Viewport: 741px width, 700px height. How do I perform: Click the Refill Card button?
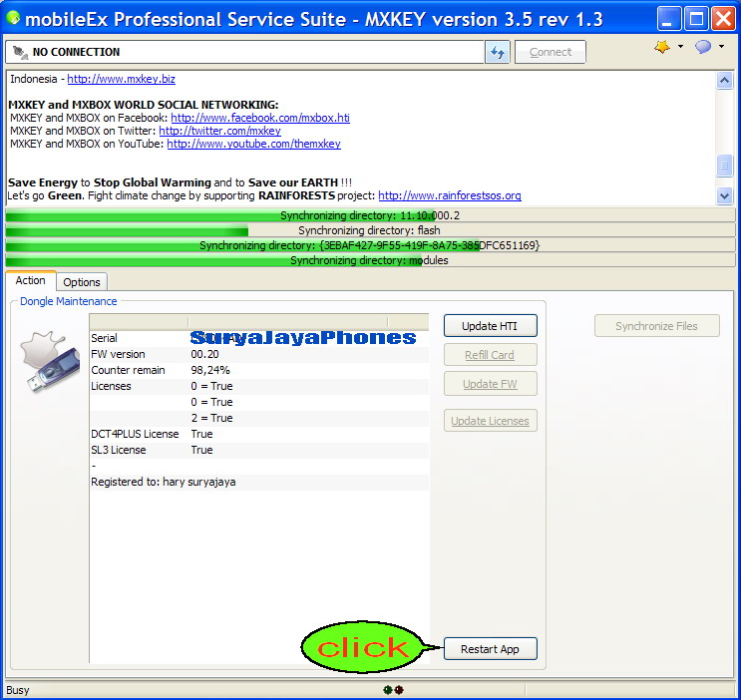pyautogui.click(x=490, y=355)
